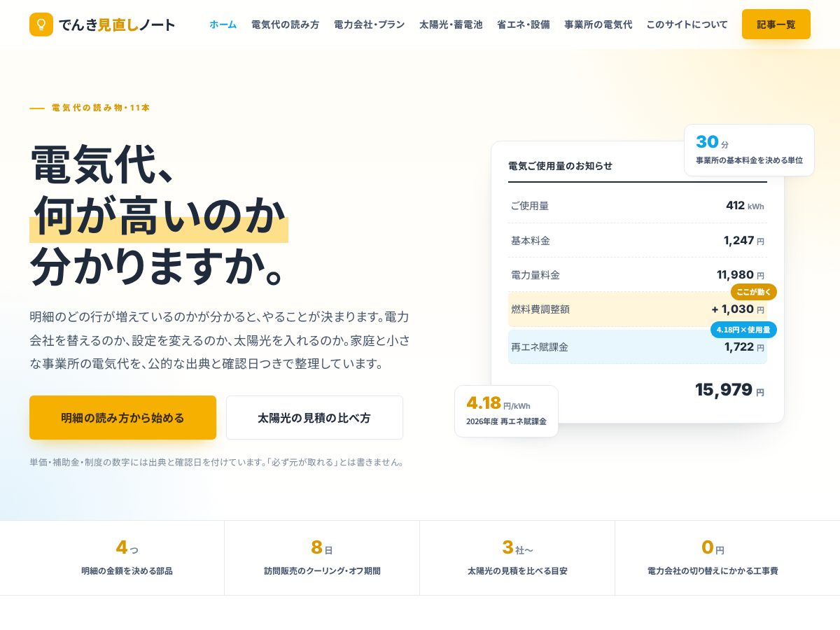Screen dimensions: 840x630
Task: Open the 電力会社・プラン menu item
Action: point(369,24)
